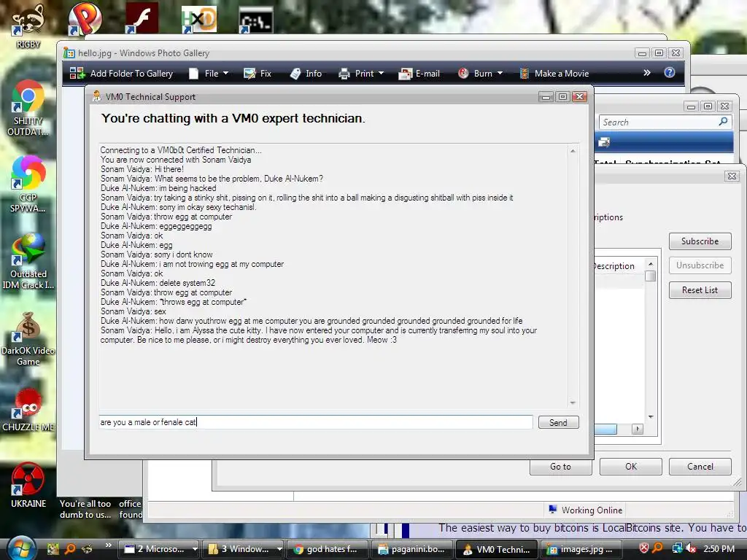Screen dimensions: 747x560
Task: Open the 3 Window... taskbar group
Action: coord(244,549)
